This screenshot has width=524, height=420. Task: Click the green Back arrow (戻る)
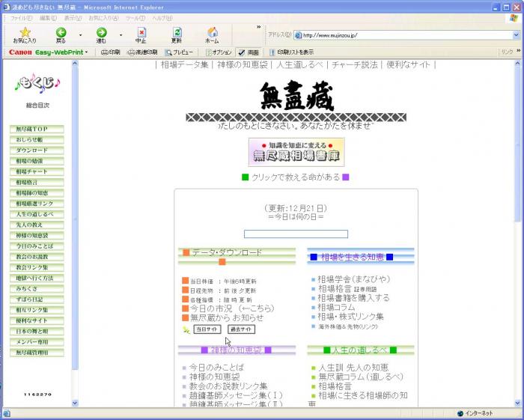click(61, 34)
